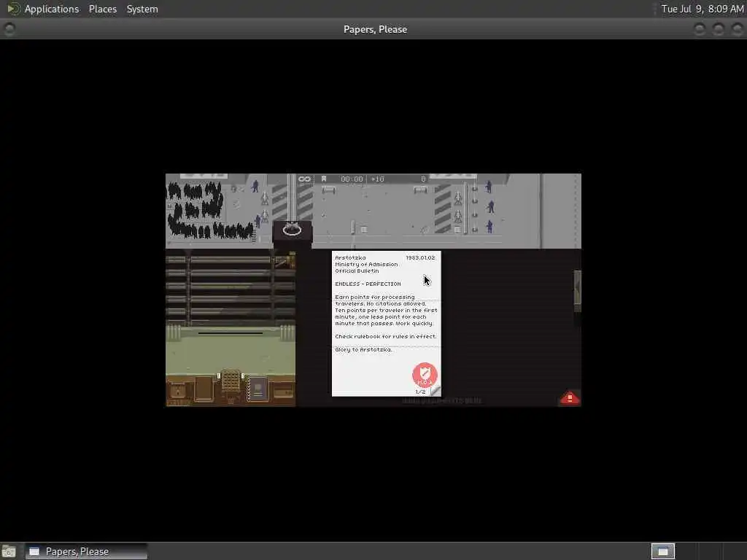Turn the bulletin's folded page corner
This screenshot has height=560, width=747.
click(436, 391)
